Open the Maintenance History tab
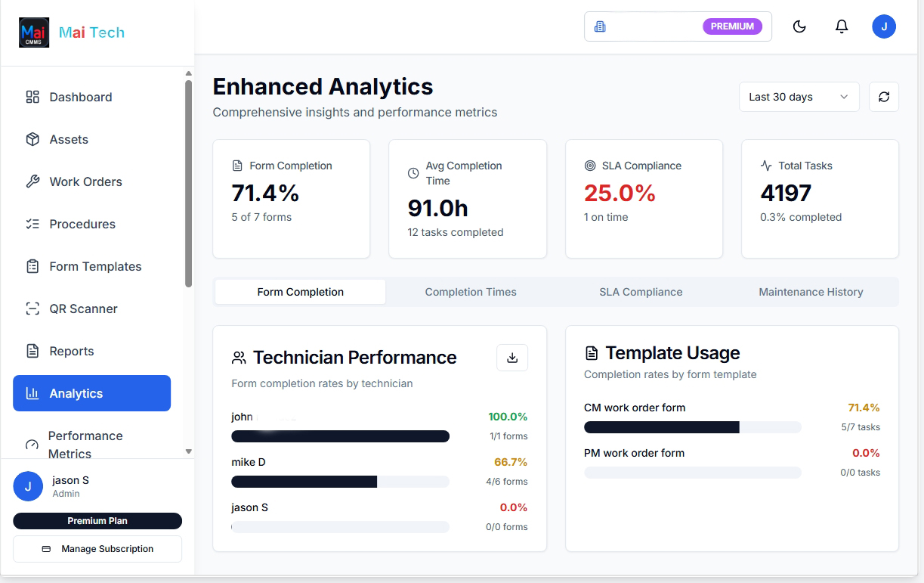 coord(810,292)
